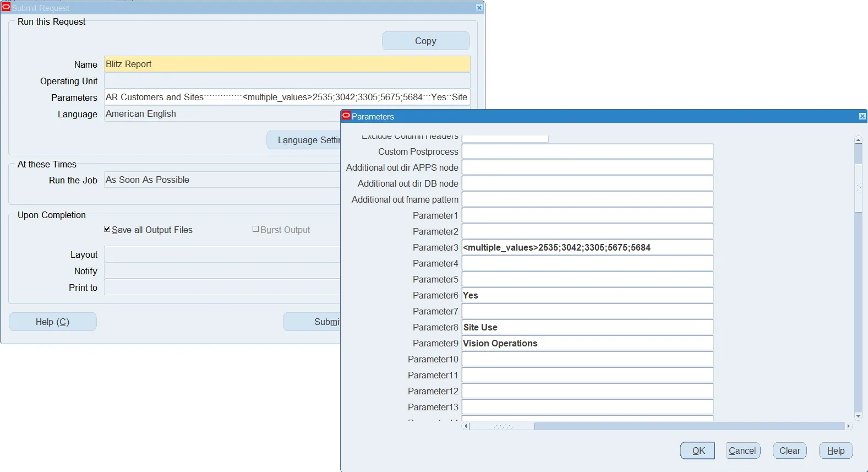The width and height of the screenshot is (868, 472).
Task: Open Help in the Parameters dialog
Action: tap(836, 451)
